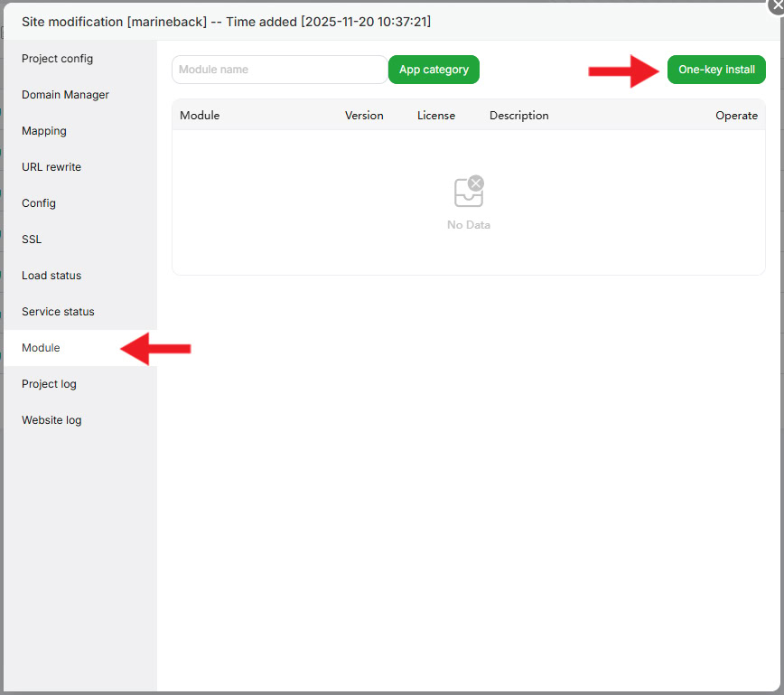The width and height of the screenshot is (784, 695).
Task: Open the Config section
Action: tap(38, 202)
